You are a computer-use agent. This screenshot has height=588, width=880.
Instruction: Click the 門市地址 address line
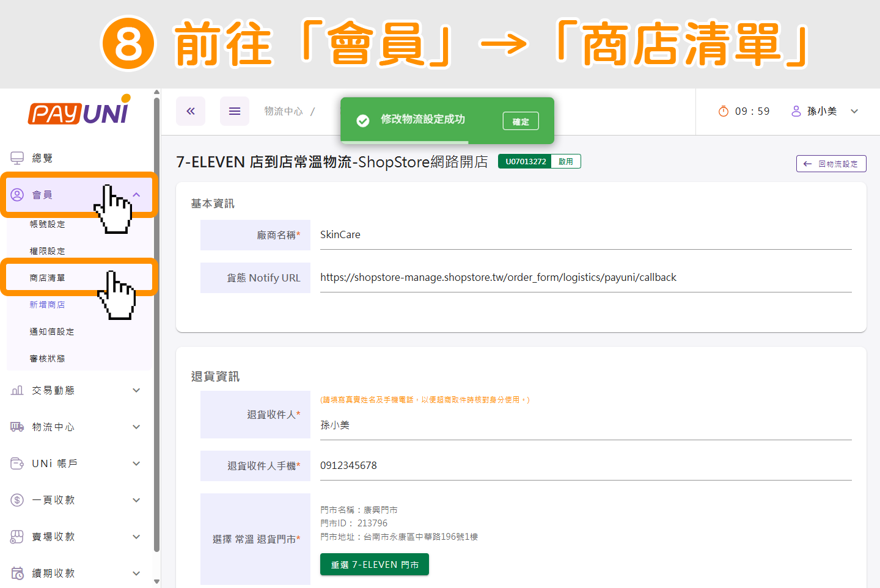pos(399,537)
